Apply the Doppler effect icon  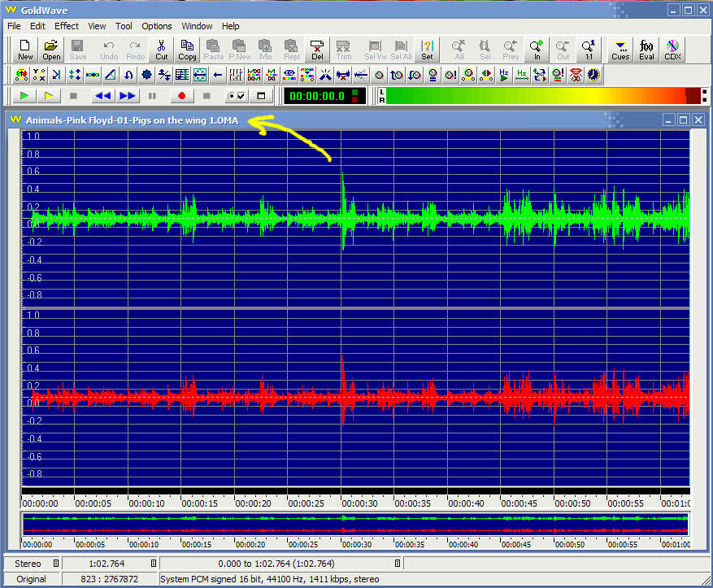coord(21,75)
